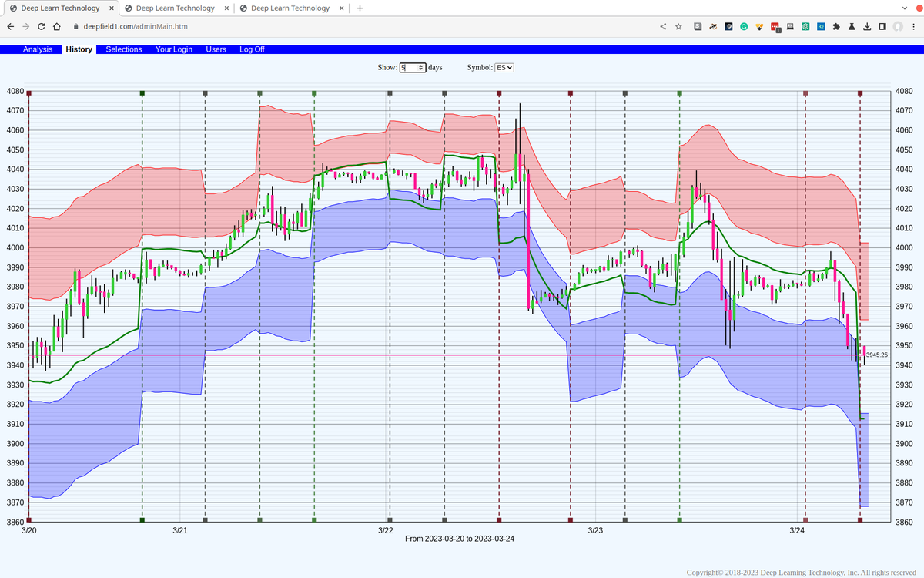Bookmark this page with the star icon

[678, 26]
